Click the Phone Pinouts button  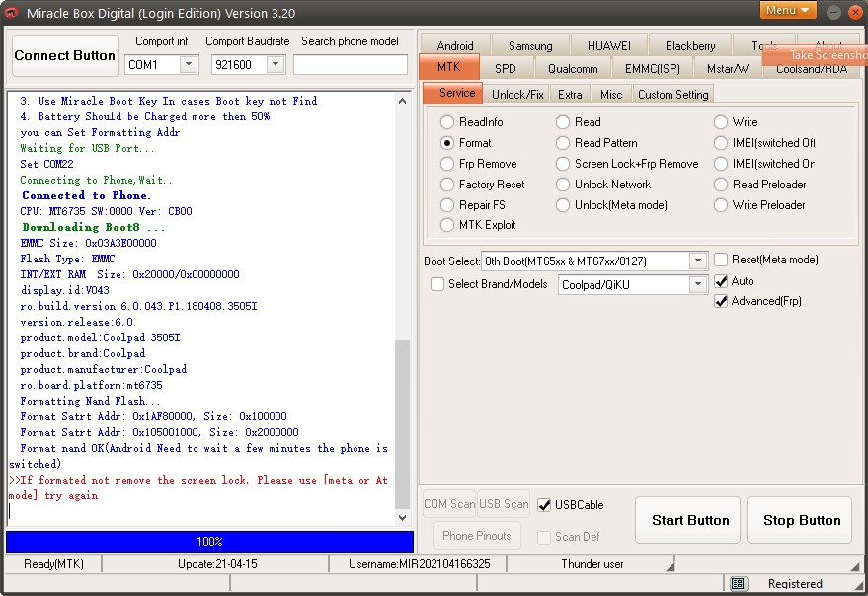tap(477, 535)
